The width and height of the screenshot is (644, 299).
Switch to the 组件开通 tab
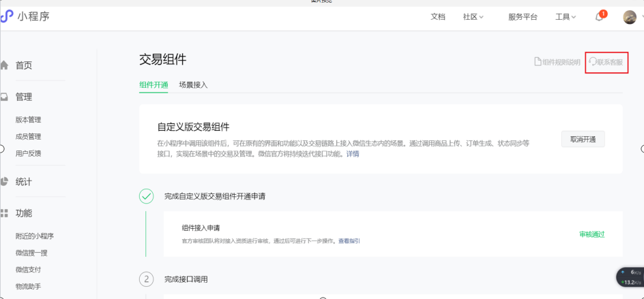[153, 85]
